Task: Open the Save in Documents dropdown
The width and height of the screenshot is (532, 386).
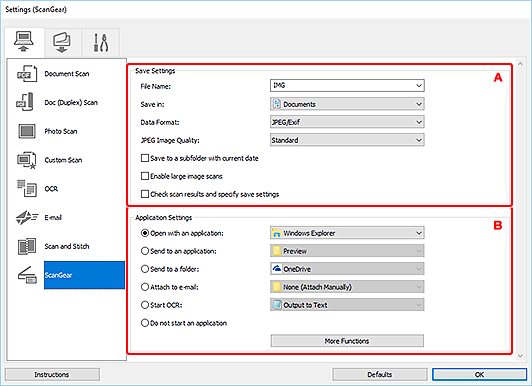Action: [347, 104]
